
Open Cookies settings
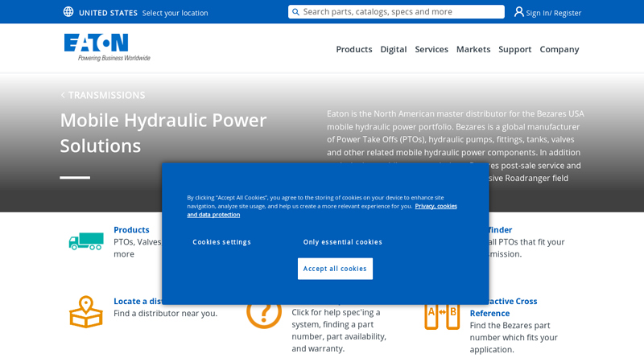point(221,242)
